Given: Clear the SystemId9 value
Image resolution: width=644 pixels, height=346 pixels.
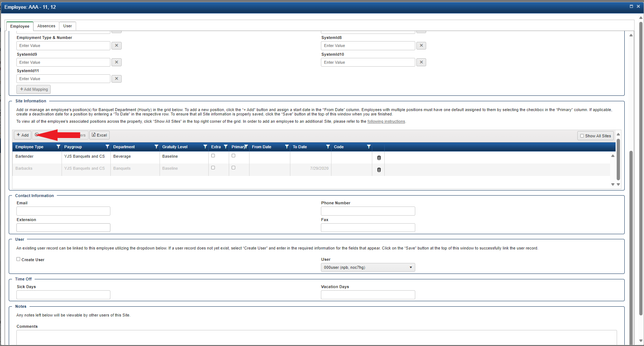Looking at the screenshot, I should 117,62.
